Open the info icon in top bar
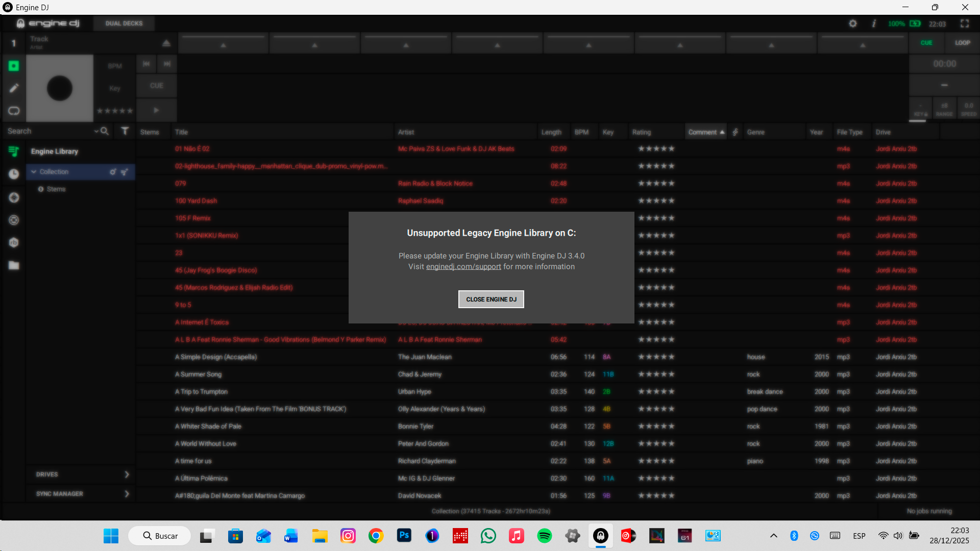The width and height of the screenshot is (980, 551). point(874,23)
